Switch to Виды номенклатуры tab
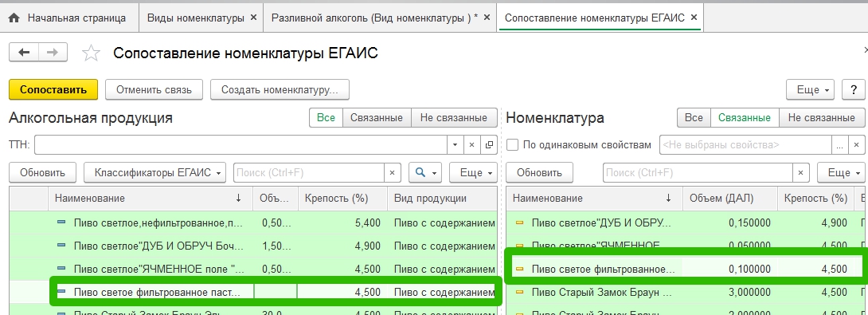The height and width of the screenshot is (315, 868). (x=195, y=18)
